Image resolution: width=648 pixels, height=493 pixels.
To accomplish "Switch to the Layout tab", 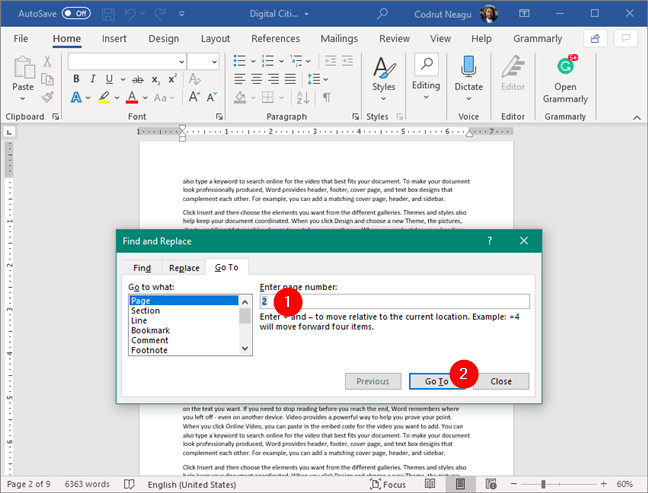I will pyautogui.click(x=215, y=38).
